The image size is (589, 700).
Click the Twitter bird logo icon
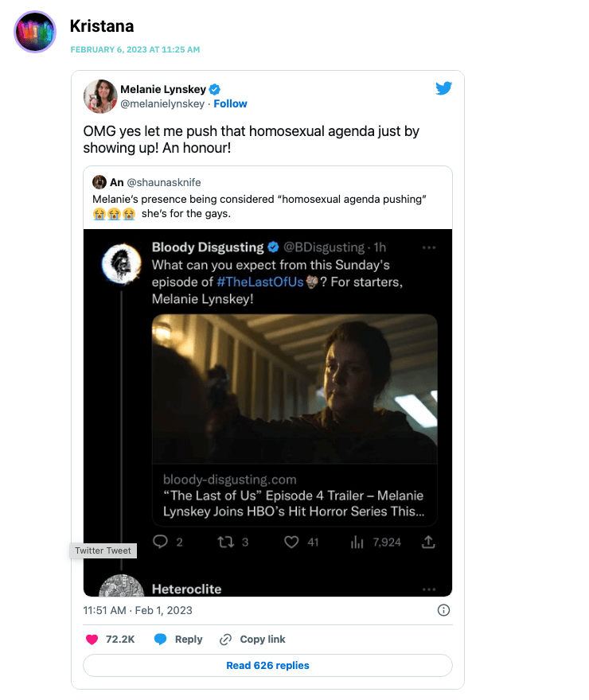click(x=443, y=88)
